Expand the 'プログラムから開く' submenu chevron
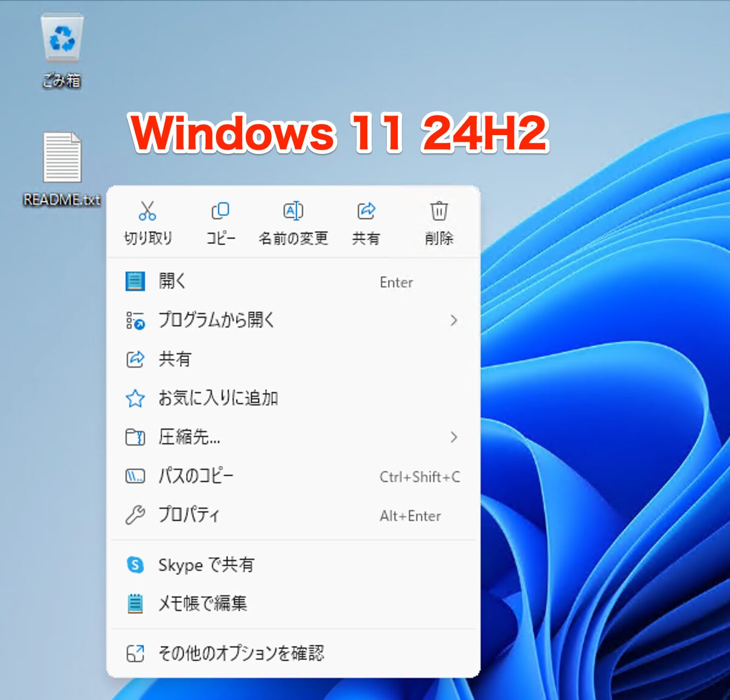The width and height of the screenshot is (730, 700). 454,320
